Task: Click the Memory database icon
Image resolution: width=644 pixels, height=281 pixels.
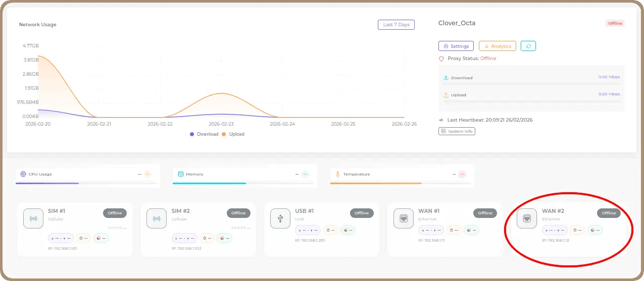Action: [x=181, y=174]
